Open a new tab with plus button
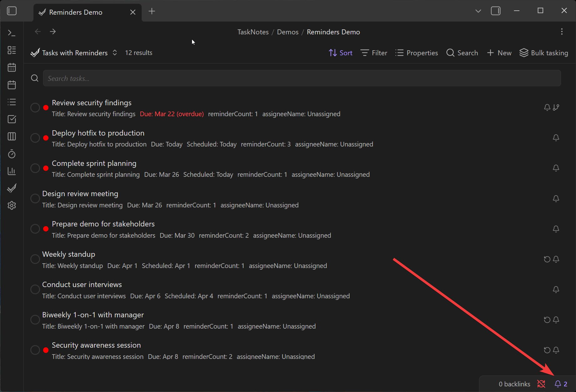 152,12
